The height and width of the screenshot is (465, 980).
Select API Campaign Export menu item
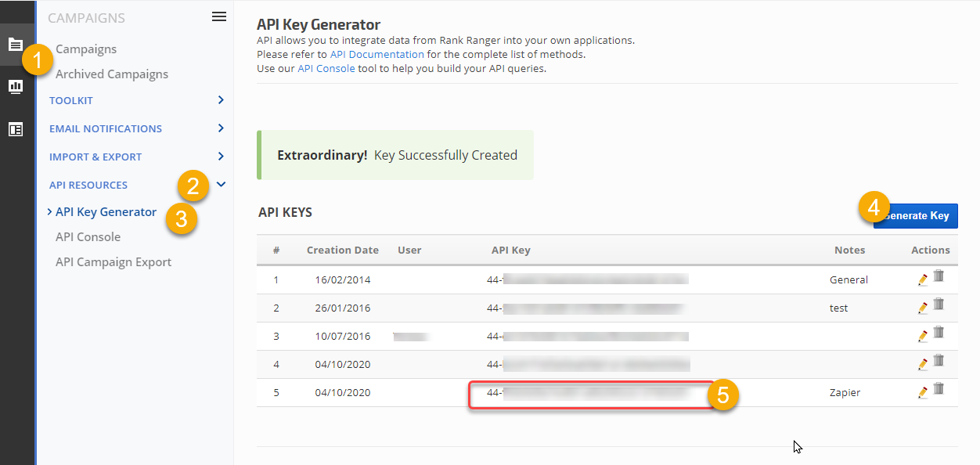113,262
